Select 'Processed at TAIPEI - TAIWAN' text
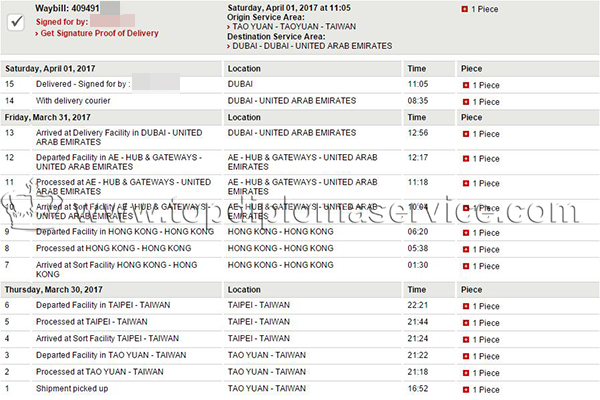Image resolution: width=600 pixels, height=400 pixels. (91, 322)
